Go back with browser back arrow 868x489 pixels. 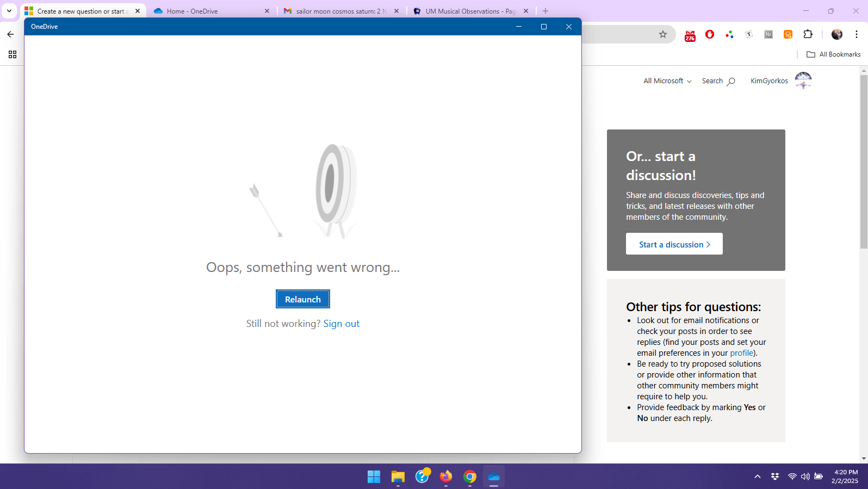(x=10, y=34)
